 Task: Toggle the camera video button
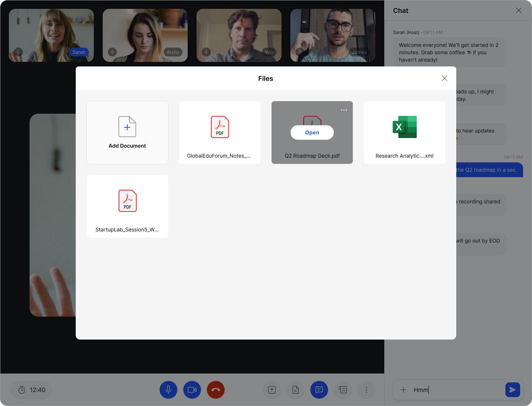pyautogui.click(x=192, y=390)
